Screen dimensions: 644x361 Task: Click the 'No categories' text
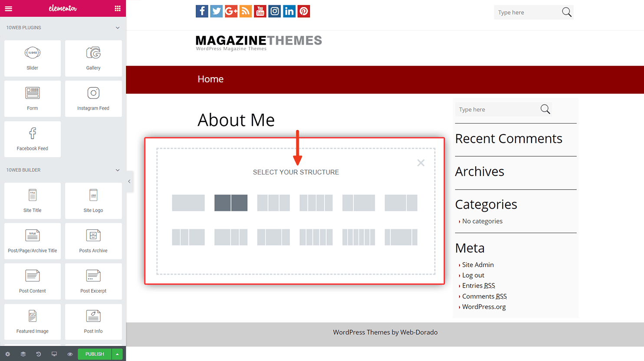tap(482, 221)
